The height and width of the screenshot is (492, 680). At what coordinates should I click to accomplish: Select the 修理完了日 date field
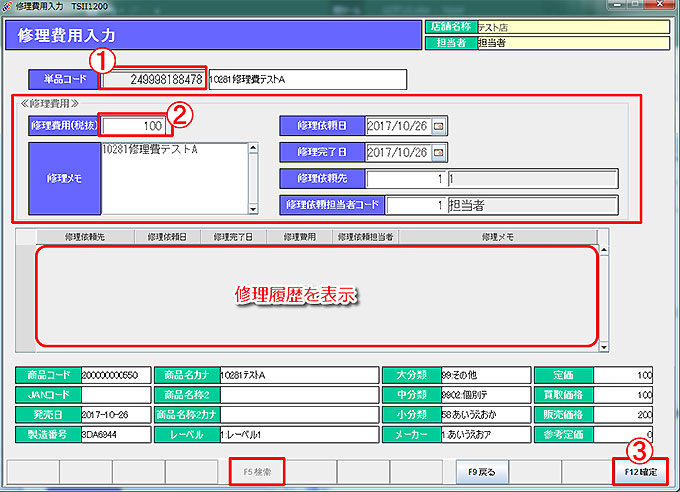tap(397, 153)
